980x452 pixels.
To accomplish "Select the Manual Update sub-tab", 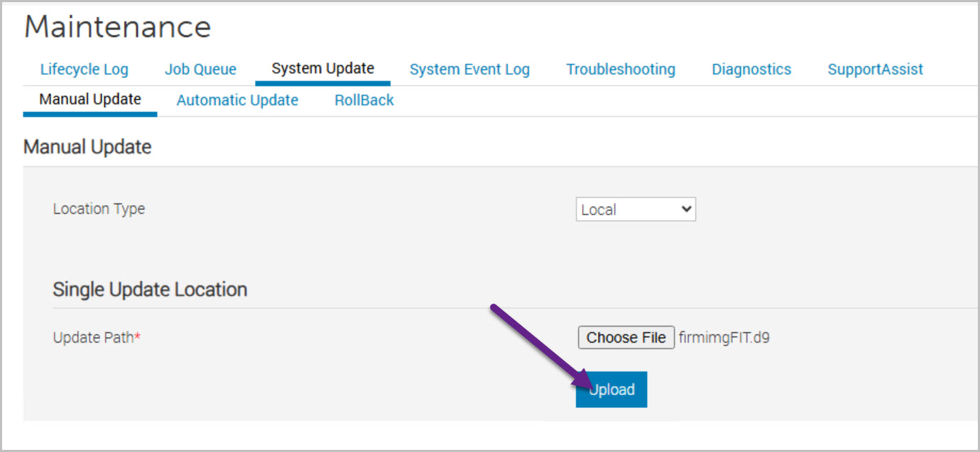I will pos(90,99).
